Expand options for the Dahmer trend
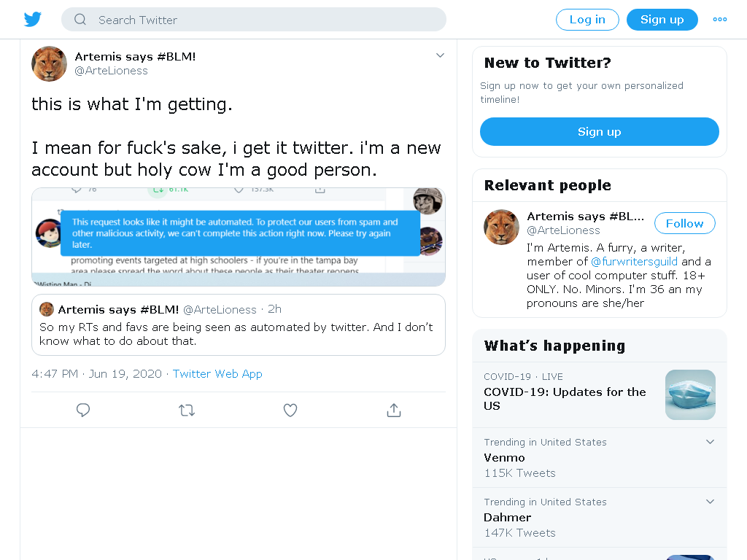Screen dimensions: 747x560 (x=710, y=502)
